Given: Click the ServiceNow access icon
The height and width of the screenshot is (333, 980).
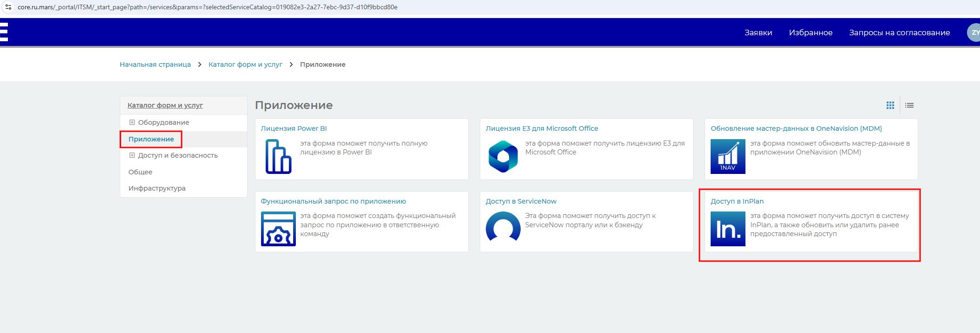Looking at the screenshot, I should click(x=503, y=227).
